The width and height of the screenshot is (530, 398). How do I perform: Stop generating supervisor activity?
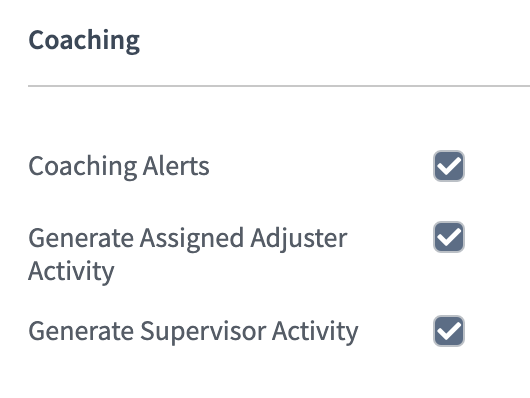coord(449,331)
